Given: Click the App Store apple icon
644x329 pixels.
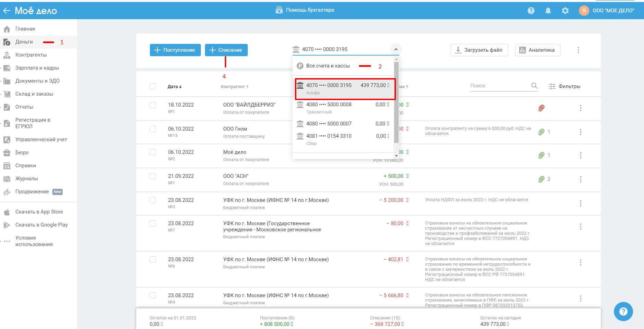Looking at the screenshot, I should pyautogui.click(x=7, y=212).
